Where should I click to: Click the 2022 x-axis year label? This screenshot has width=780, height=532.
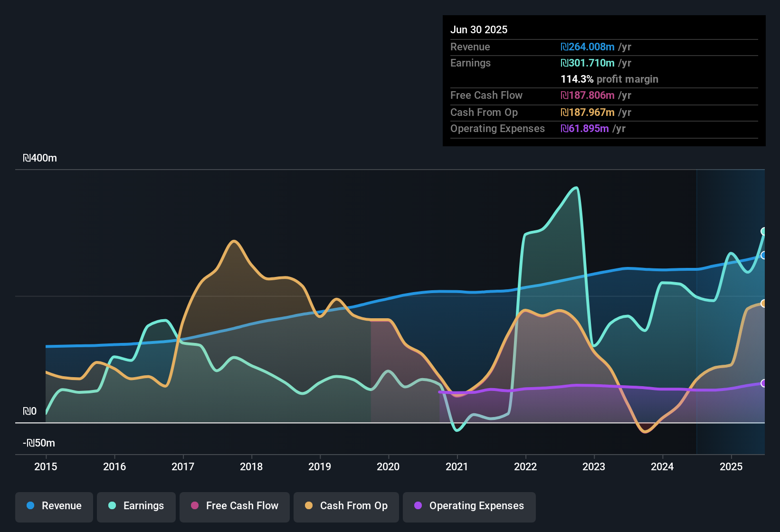[x=525, y=467]
